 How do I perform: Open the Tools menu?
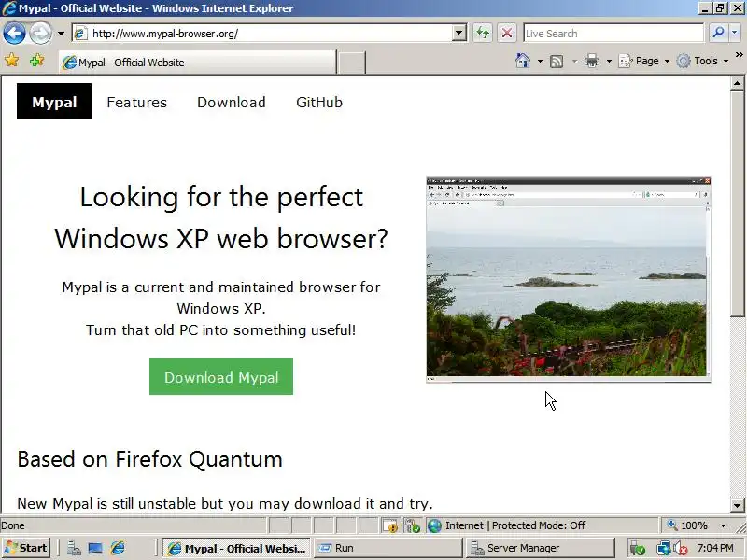[x=703, y=61]
